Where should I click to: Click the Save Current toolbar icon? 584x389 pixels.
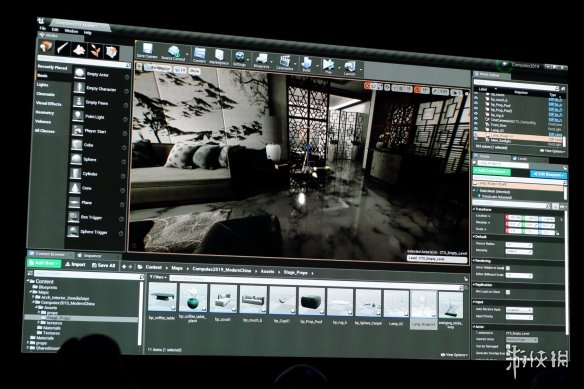(147, 49)
